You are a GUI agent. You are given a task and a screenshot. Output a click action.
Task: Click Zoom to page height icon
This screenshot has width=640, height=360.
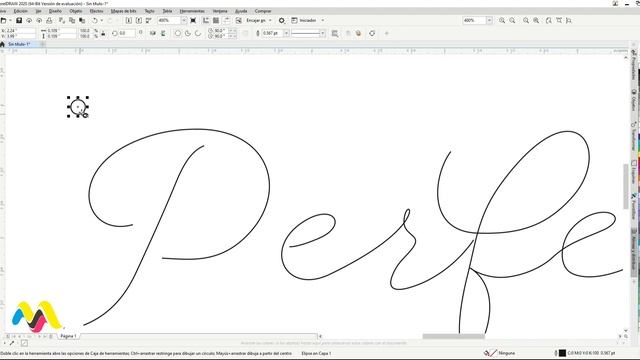tap(569, 20)
